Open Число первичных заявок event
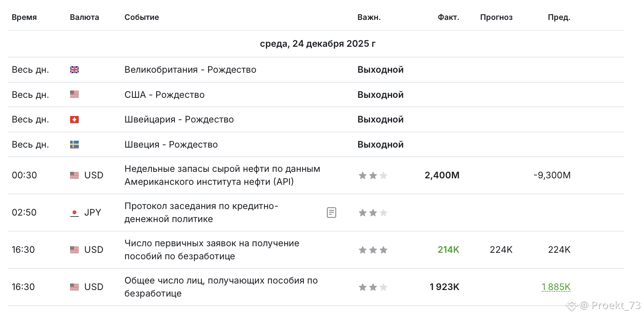This screenshot has width=644, height=316. pyautogui.click(x=212, y=250)
